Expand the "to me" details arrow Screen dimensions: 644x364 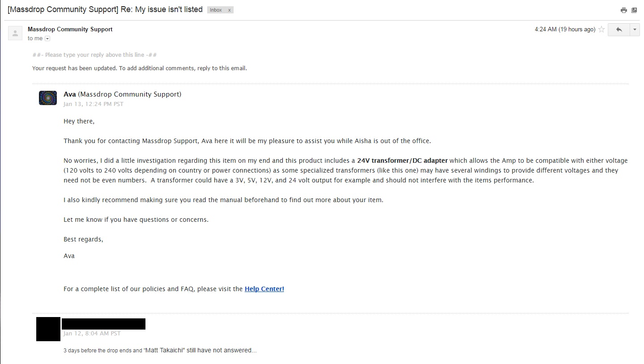point(47,38)
